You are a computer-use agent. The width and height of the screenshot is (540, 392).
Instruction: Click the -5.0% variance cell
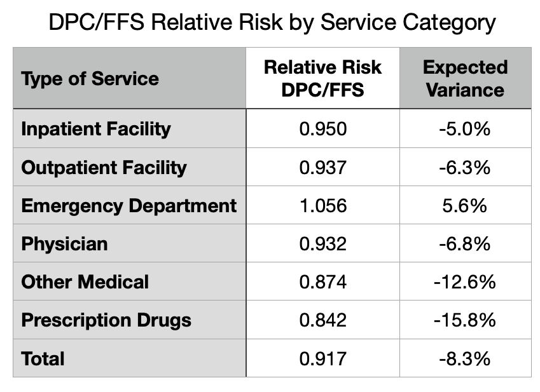pyautogui.click(x=465, y=129)
